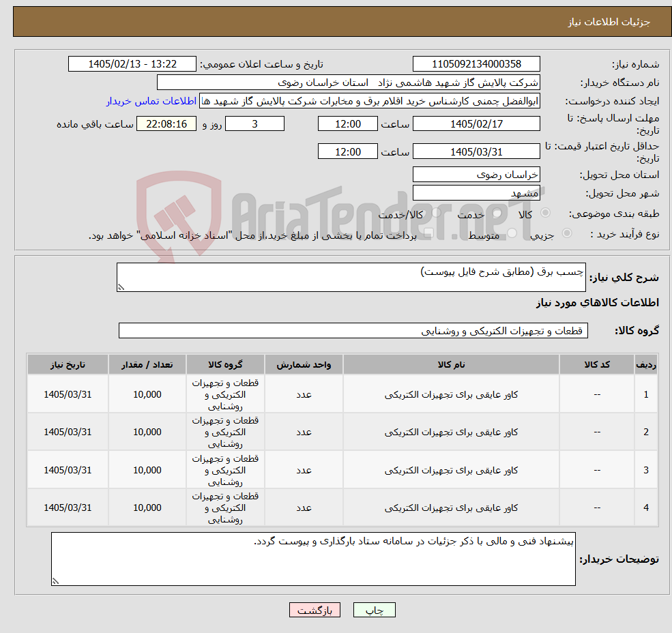Open the اطلاعات تماس خریدار link
This screenshot has height=633, width=672.
151,101
